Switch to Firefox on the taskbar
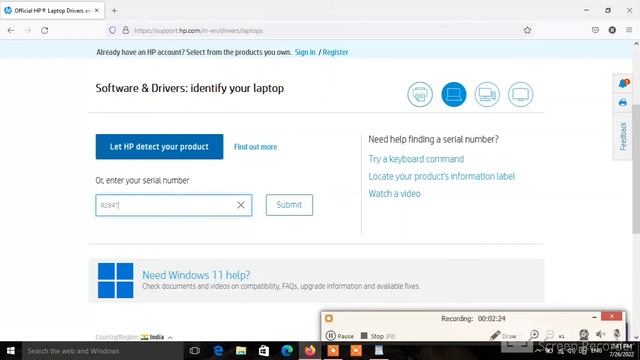The image size is (640, 360). pos(310,351)
